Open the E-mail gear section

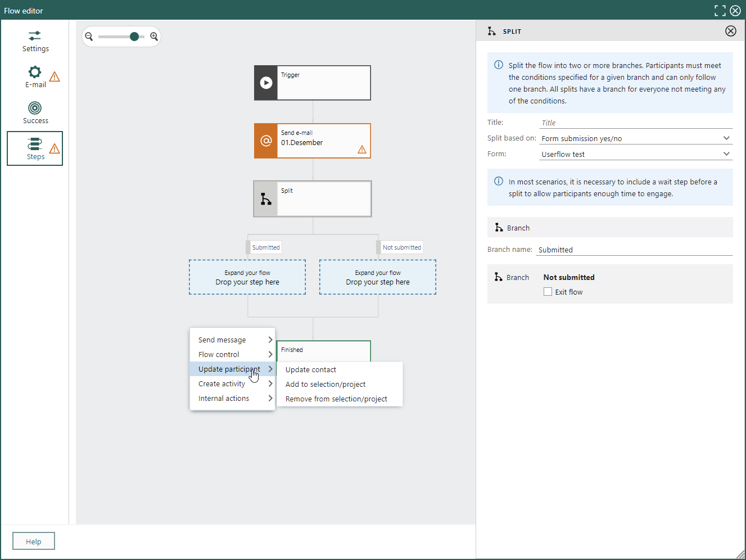tap(35, 77)
